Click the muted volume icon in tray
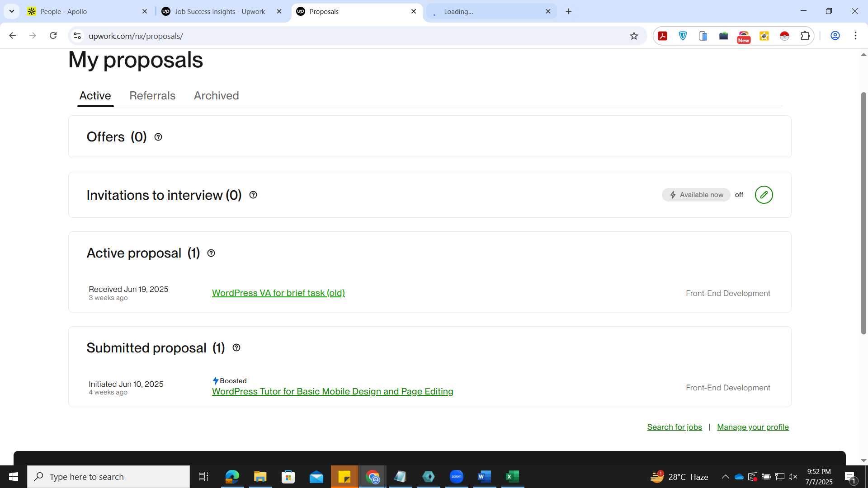The height and width of the screenshot is (488, 868). tap(793, 477)
